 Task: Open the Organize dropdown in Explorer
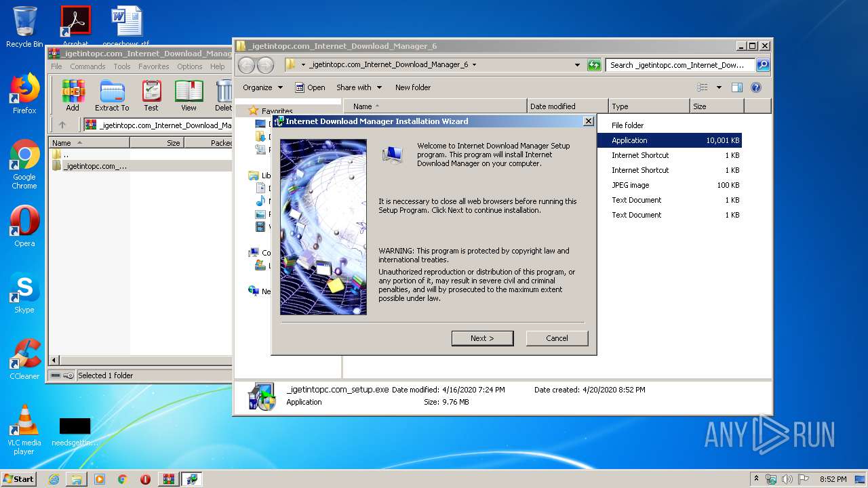click(x=262, y=87)
